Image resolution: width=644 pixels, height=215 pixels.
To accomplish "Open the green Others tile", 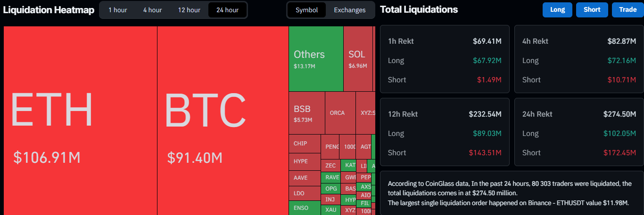I will tap(315, 59).
